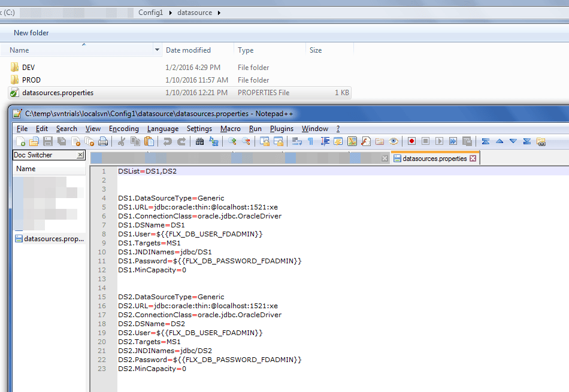Click New folder in the Explorer window
The width and height of the screenshot is (569, 392).
[x=31, y=33]
